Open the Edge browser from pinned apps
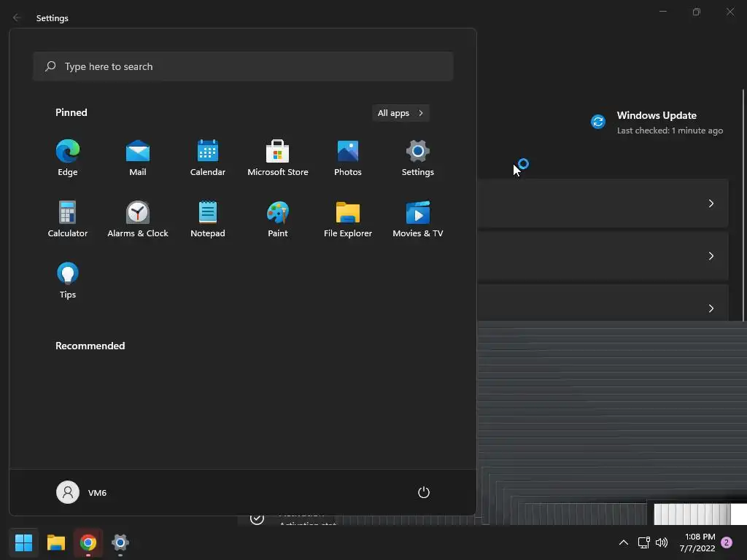Screen dimensions: 747x560 tap(68, 158)
